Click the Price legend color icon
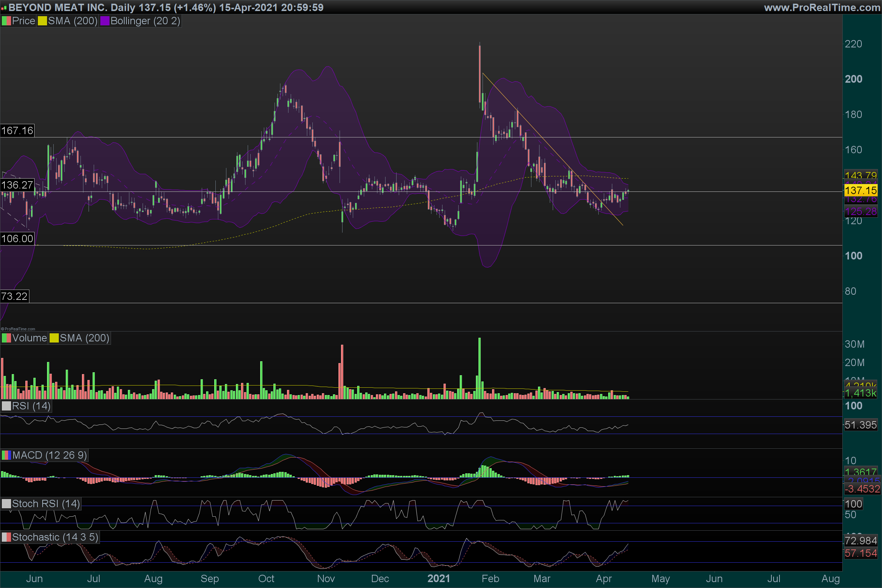The image size is (882, 588). point(6,21)
